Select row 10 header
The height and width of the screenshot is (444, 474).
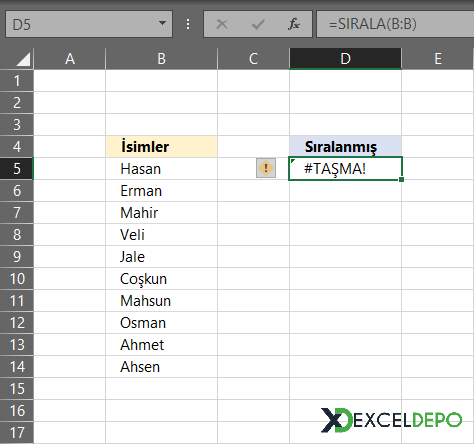(17, 278)
